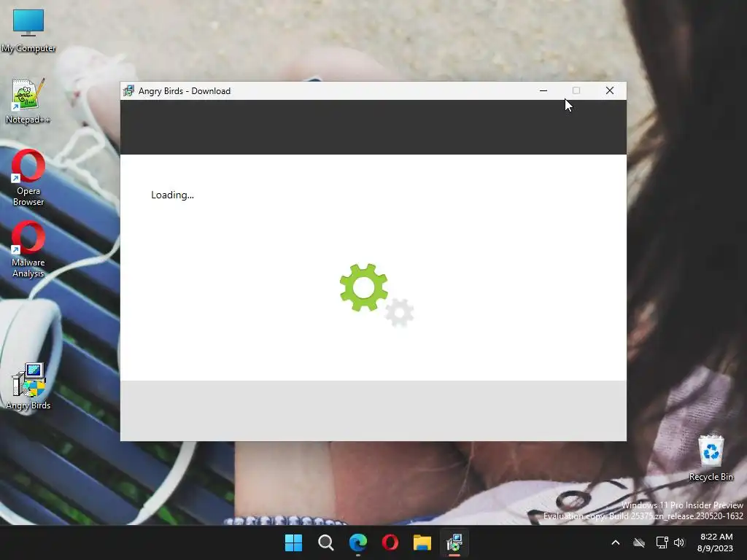
Task: Open the clock and date panel
Action: point(716,542)
